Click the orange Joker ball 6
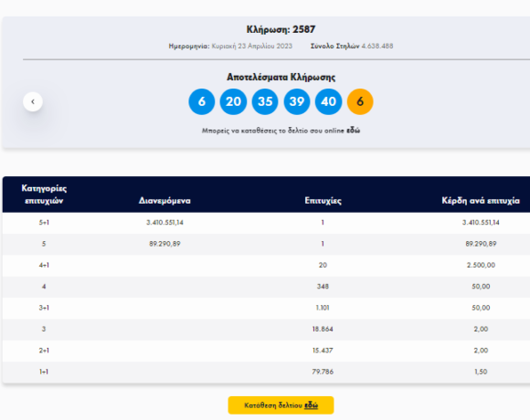 pyautogui.click(x=360, y=101)
